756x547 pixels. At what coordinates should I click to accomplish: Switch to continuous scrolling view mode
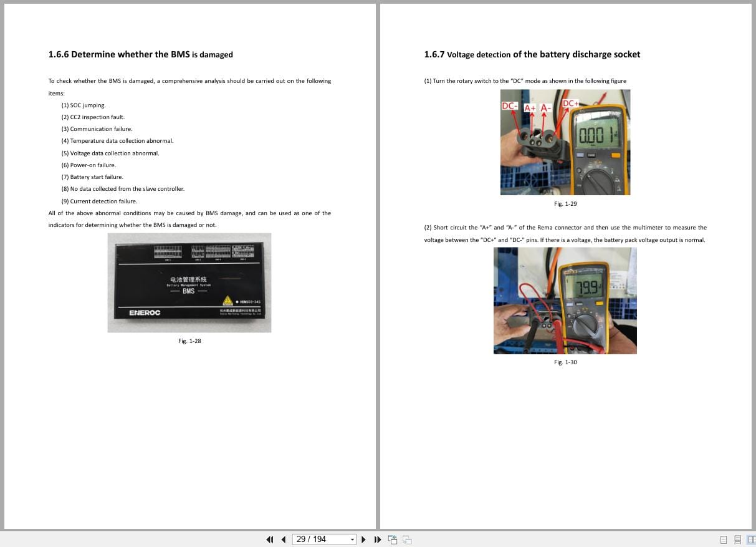click(738, 539)
